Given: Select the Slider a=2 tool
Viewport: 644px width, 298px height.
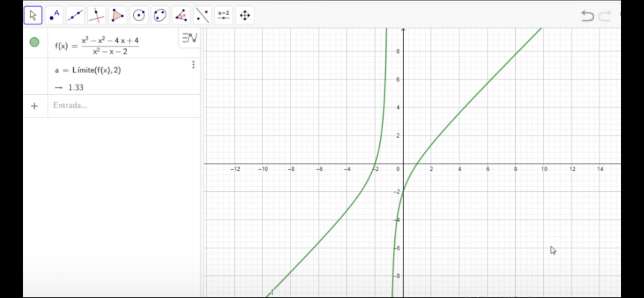Looking at the screenshot, I should coord(224,16).
